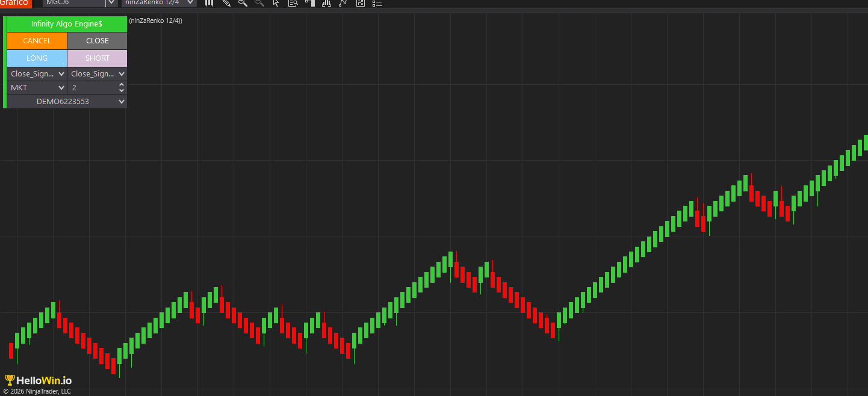Expand the MKT order type dropdown

click(x=37, y=88)
